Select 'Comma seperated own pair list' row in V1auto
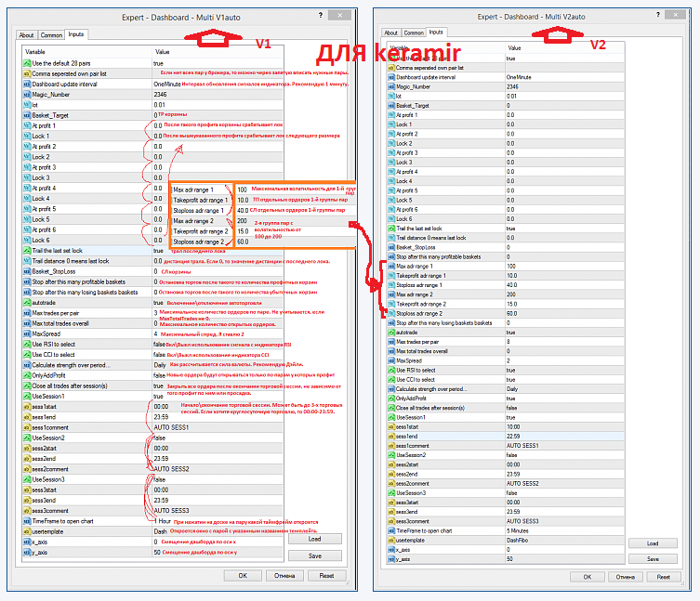The height and width of the screenshot is (601, 700). tap(152, 73)
